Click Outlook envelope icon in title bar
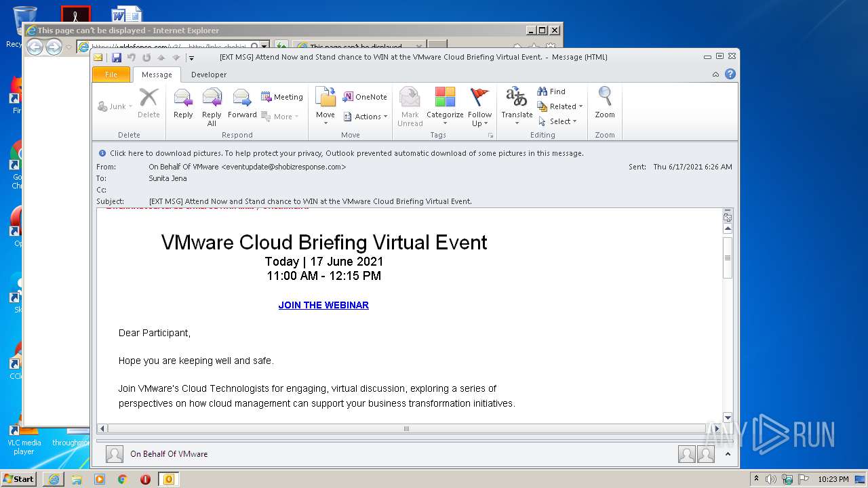Screen dimensions: 868x488 tap(98, 58)
